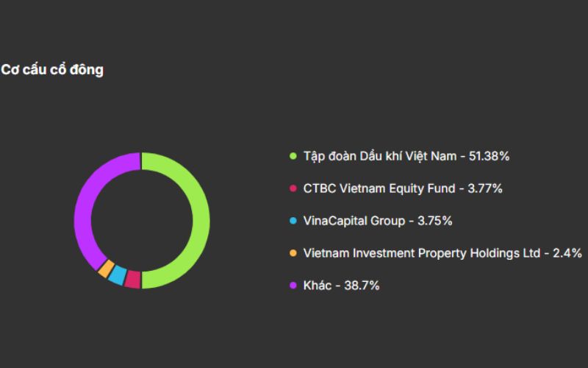Click the empty center of the donut chart
588x368 pixels.
[x=142, y=221]
